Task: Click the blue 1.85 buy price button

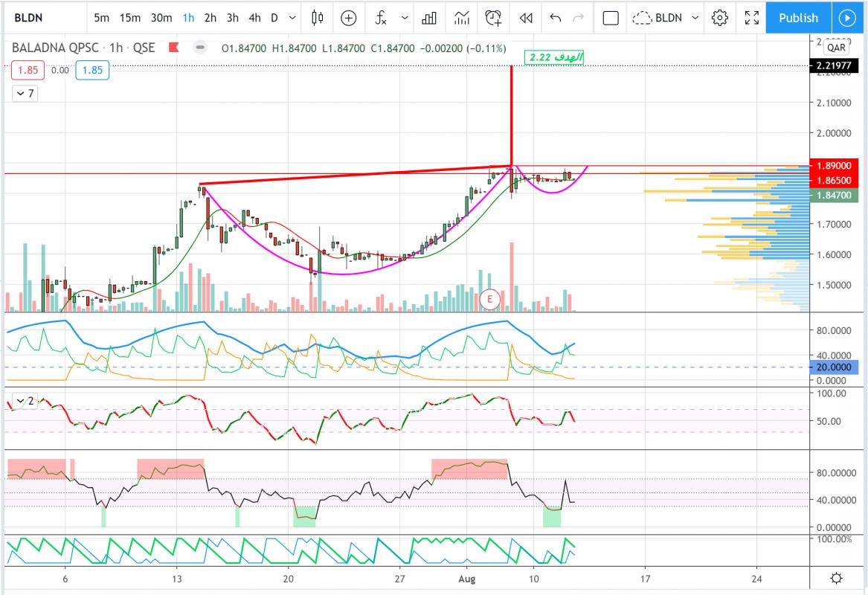Action: [92, 71]
